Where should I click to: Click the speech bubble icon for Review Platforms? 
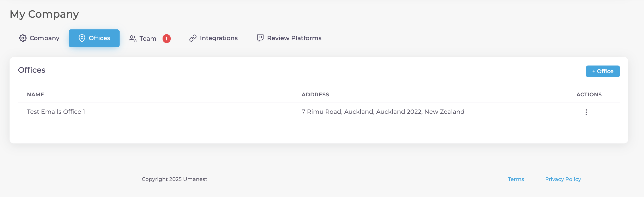tap(260, 38)
